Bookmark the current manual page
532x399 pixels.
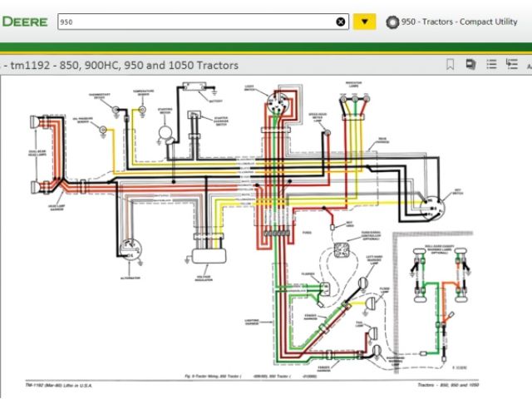(450, 64)
